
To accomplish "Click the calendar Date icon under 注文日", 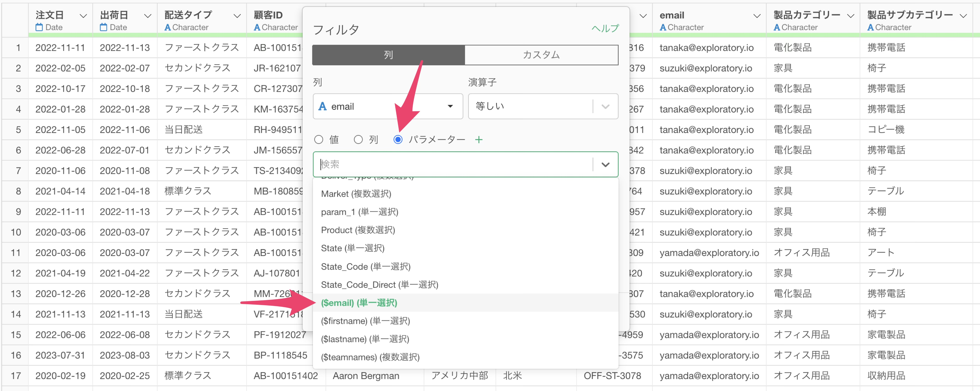I will point(39,27).
